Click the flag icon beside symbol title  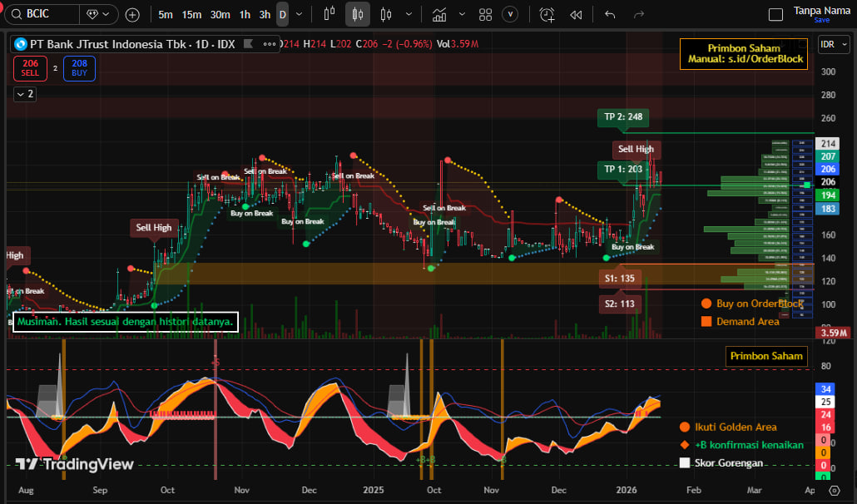[249, 44]
